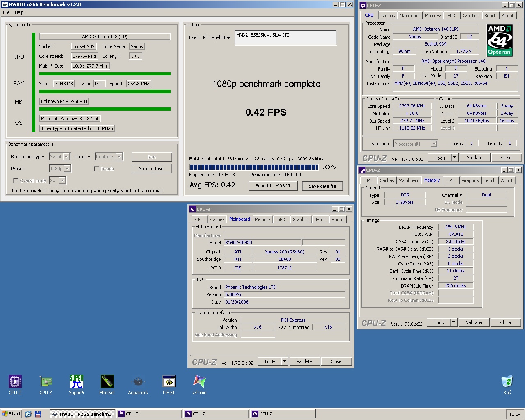Open Graphics tab in CPU-Z Memory window
525x420 pixels.
[x=470, y=180]
